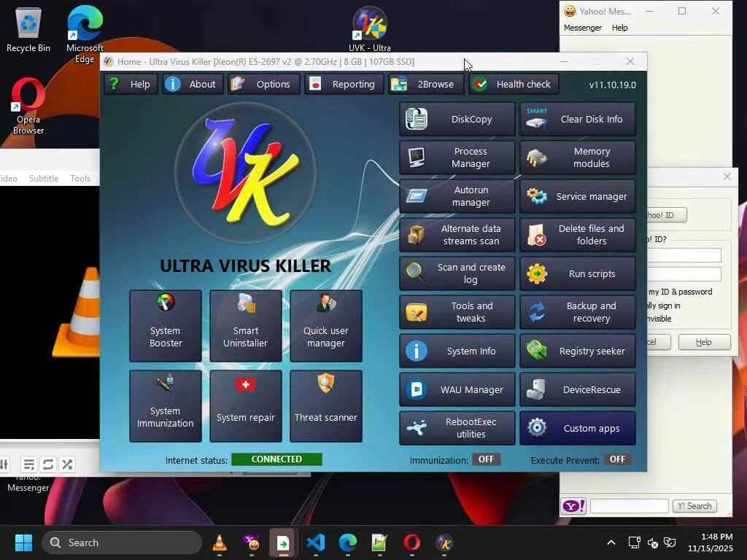Image resolution: width=747 pixels, height=560 pixels.
Task: Open the Service manager
Action: point(578,196)
